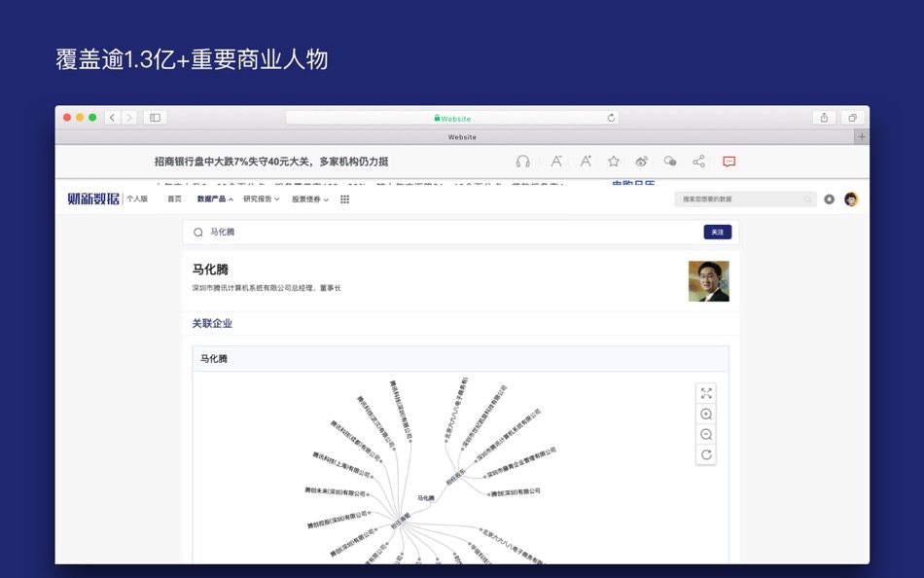
Task: Reload the page from address bar
Action: [x=611, y=118]
